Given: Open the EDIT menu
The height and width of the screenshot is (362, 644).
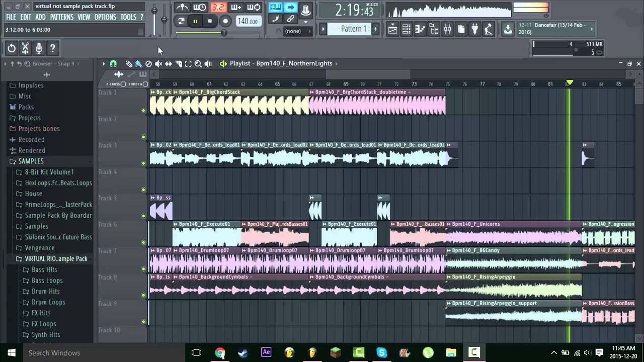Looking at the screenshot, I should point(26,17).
